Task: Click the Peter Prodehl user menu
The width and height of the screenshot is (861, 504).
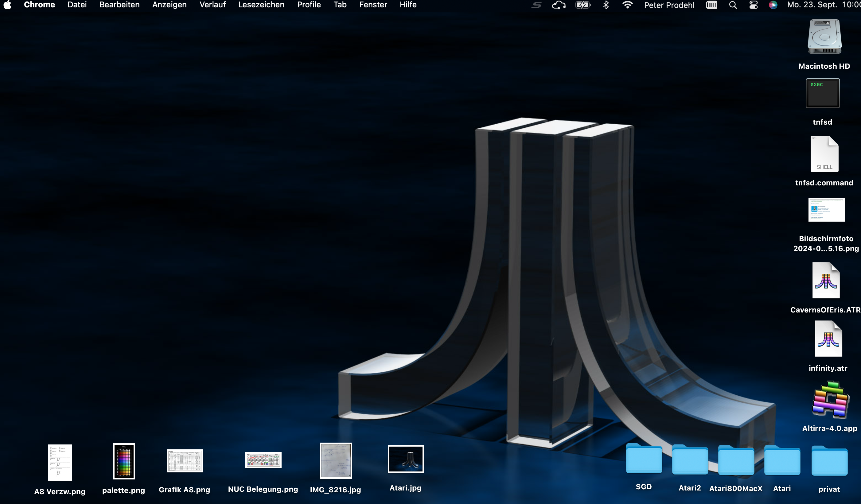Action: click(669, 5)
